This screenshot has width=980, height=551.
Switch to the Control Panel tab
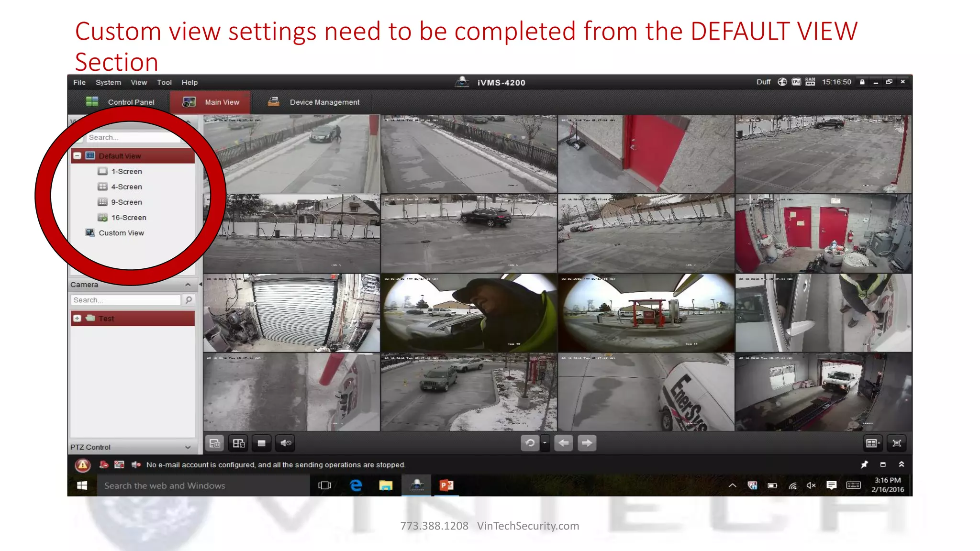(x=120, y=102)
